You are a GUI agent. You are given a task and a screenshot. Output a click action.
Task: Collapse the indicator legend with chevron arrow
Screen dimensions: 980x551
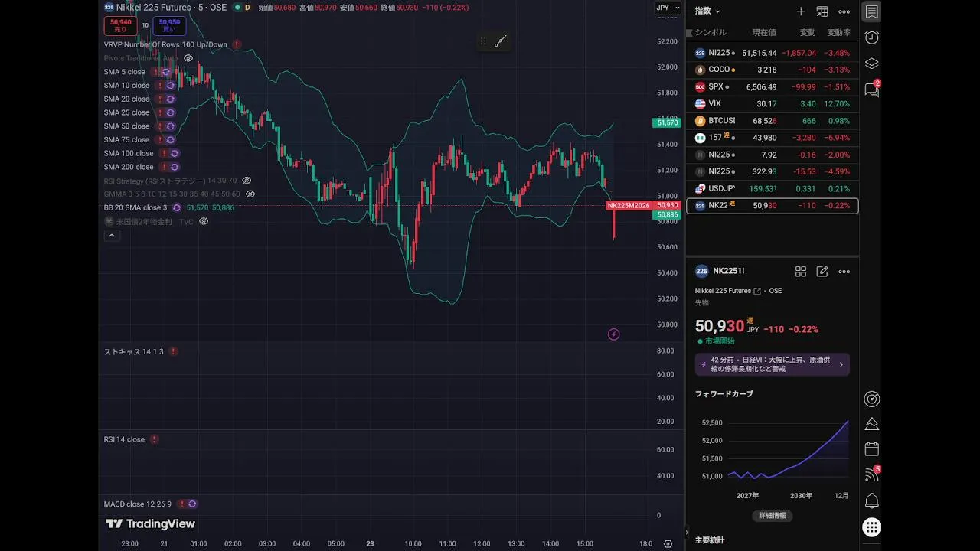coord(112,236)
